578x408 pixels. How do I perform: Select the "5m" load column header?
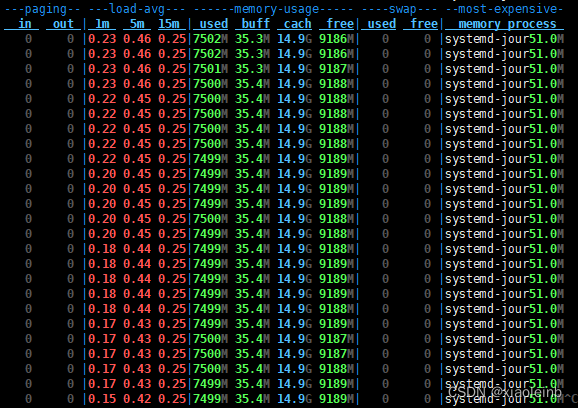click(137, 24)
